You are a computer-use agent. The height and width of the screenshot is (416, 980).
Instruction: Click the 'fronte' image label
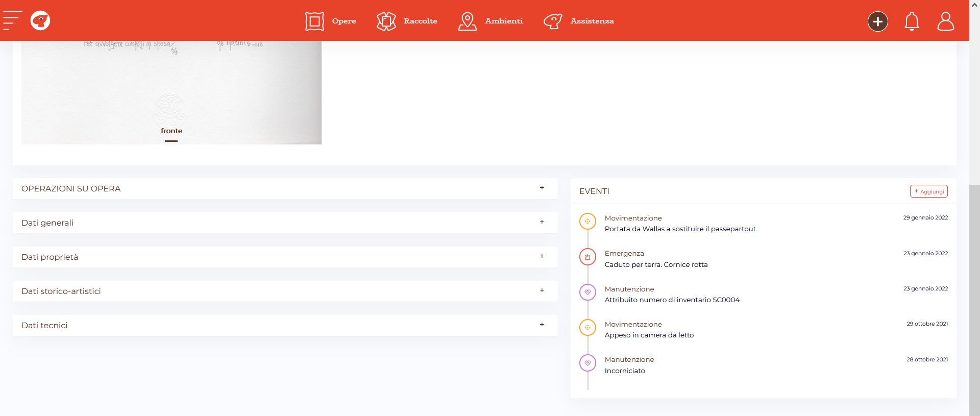point(171,131)
